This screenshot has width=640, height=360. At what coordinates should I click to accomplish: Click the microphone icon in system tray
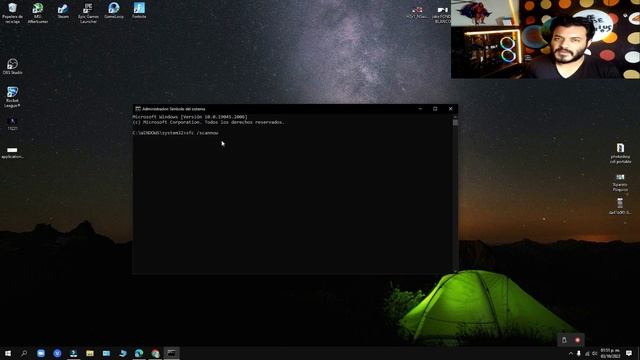[x=579, y=353]
